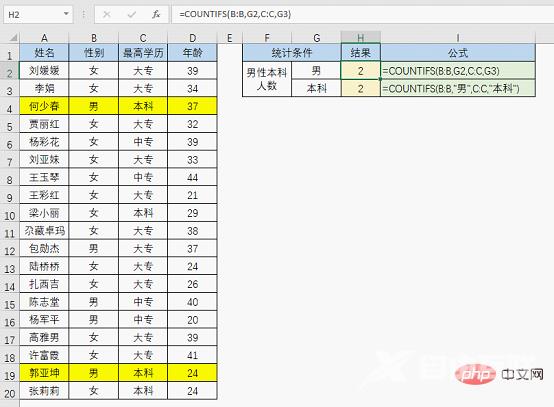Click the 姓名 header cell

(44, 53)
